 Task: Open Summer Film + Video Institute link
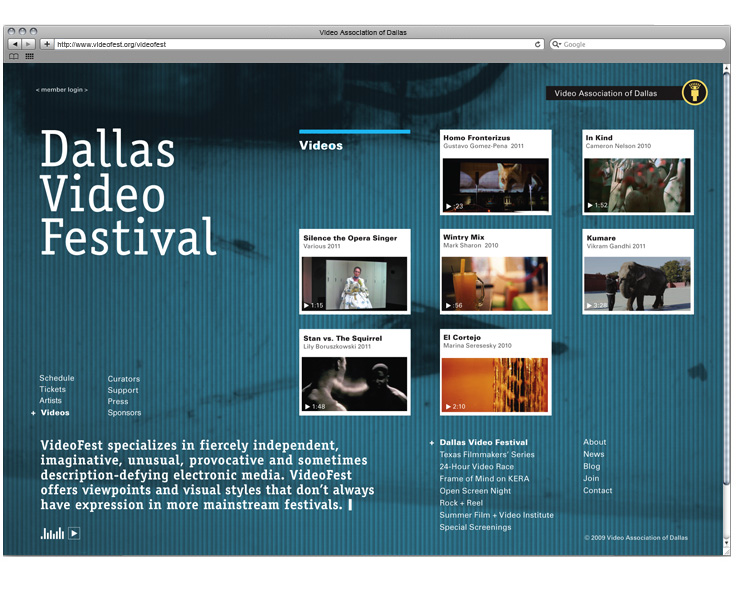pos(496,515)
